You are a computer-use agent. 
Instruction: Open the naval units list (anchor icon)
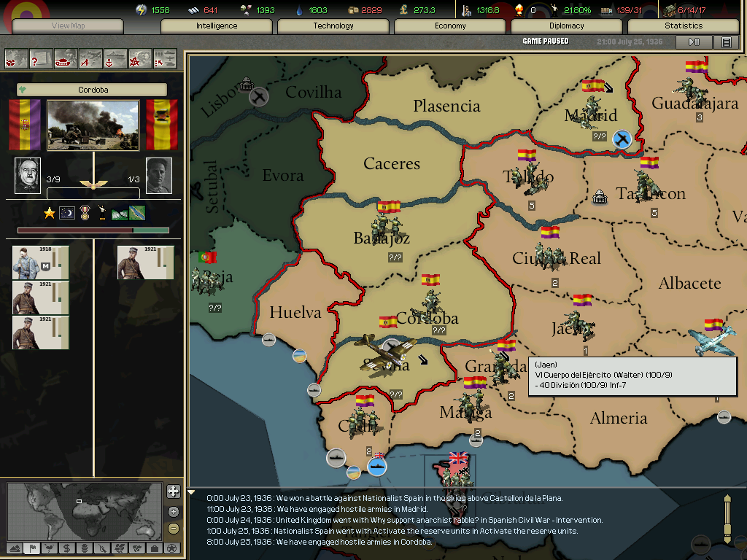115,58
